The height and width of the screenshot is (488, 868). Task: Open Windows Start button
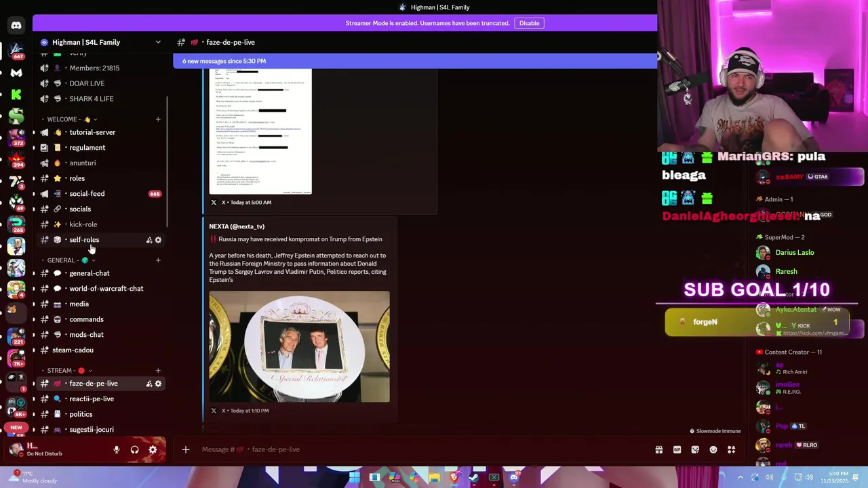point(354,477)
